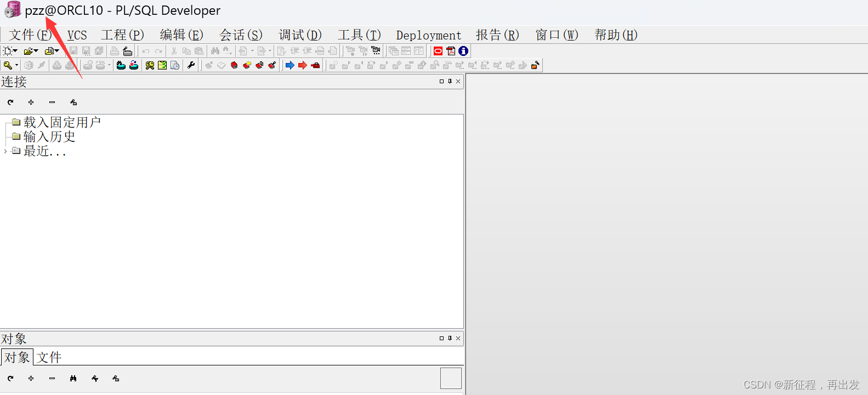Image resolution: width=868 pixels, height=395 pixels.
Task: Click the Cascade windows icon
Action: pos(393,51)
